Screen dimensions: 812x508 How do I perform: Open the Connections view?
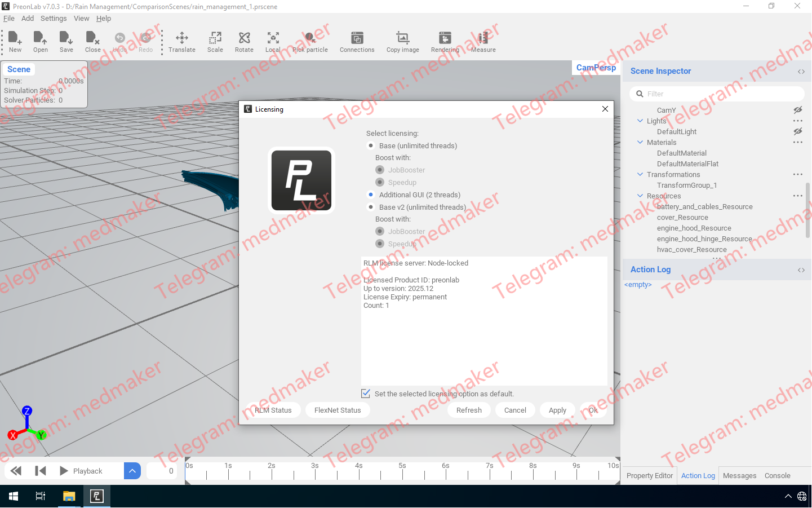[357, 41]
